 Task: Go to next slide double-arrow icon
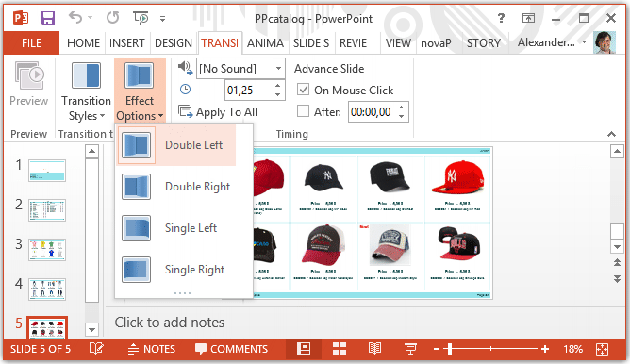[617, 279]
